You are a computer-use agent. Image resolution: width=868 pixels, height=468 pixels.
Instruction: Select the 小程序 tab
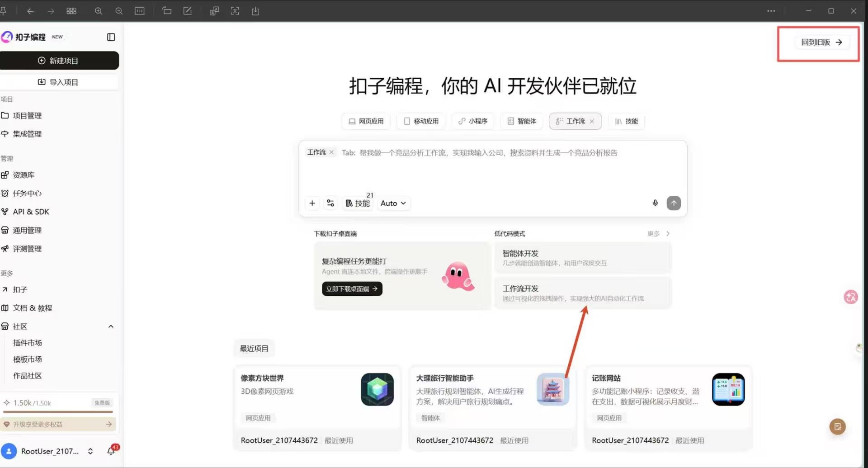click(x=473, y=121)
